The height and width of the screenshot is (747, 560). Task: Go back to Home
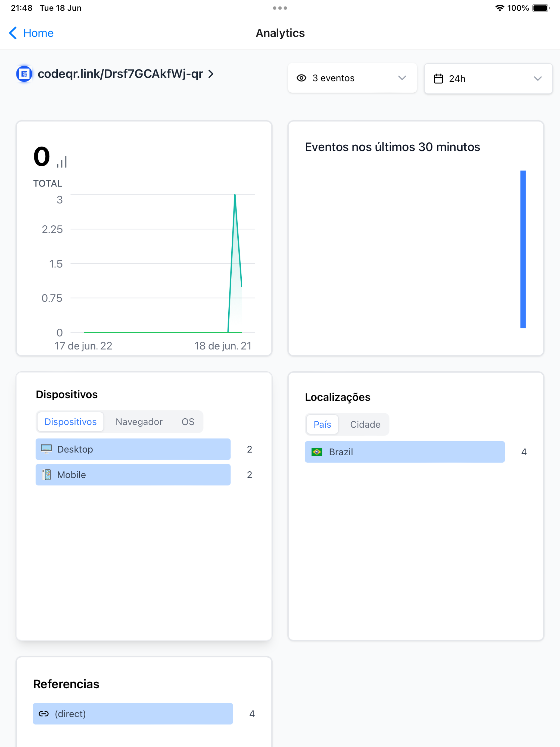[x=38, y=33]
